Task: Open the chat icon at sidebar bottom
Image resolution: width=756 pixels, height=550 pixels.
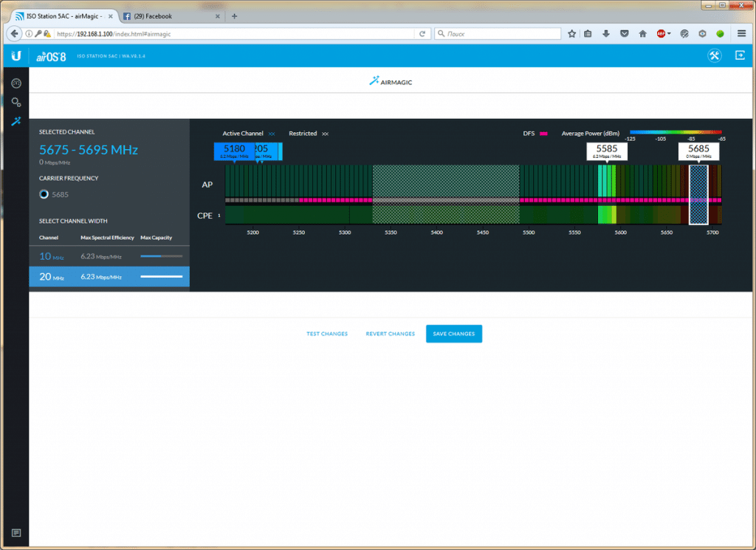Action: [x=16, y=533]
